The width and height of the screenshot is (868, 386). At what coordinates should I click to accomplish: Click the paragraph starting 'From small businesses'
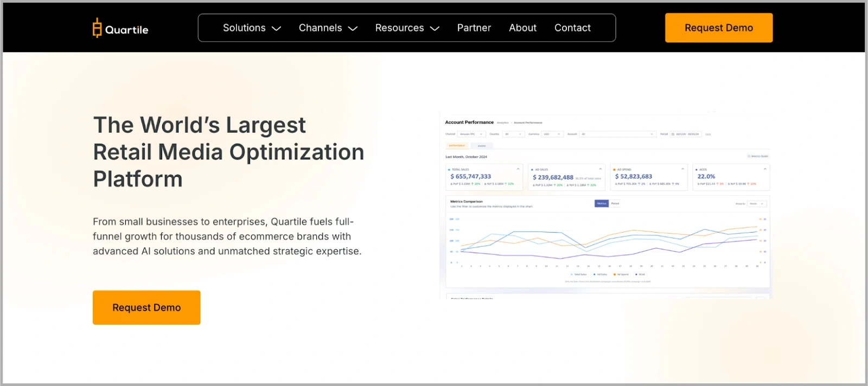tap(227, 236)
